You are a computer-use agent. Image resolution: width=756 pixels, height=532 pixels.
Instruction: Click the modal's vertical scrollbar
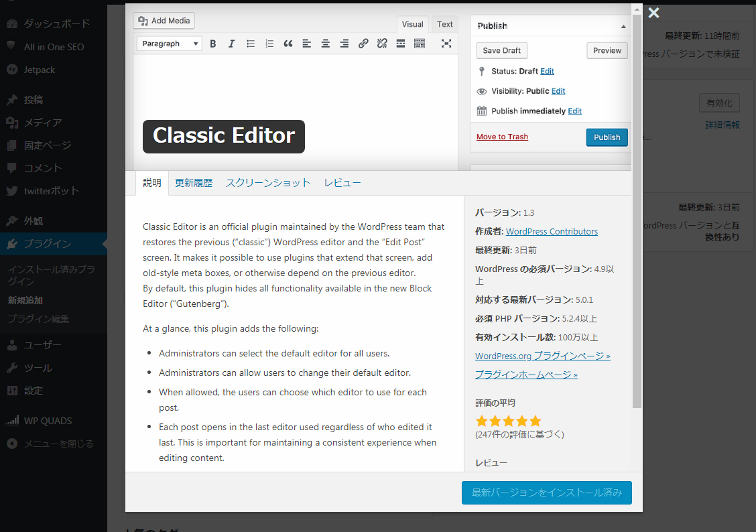coord(637,201)
